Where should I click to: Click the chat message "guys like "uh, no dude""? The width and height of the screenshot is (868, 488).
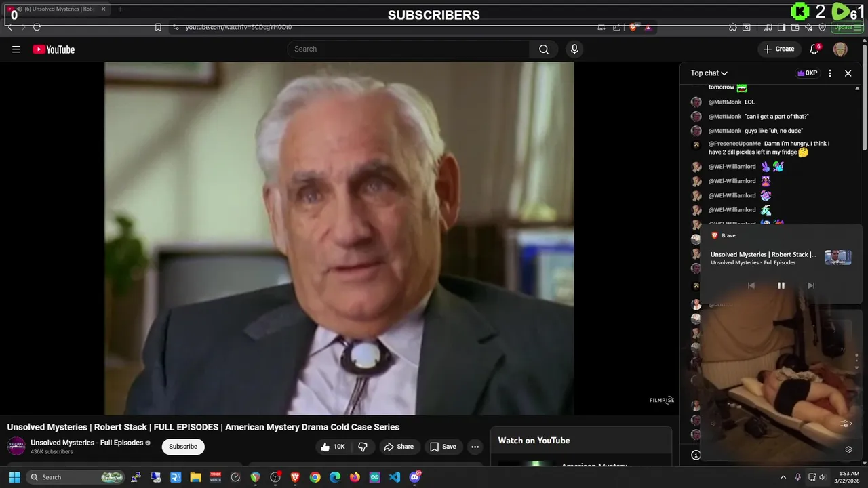(x=774, y=131)
